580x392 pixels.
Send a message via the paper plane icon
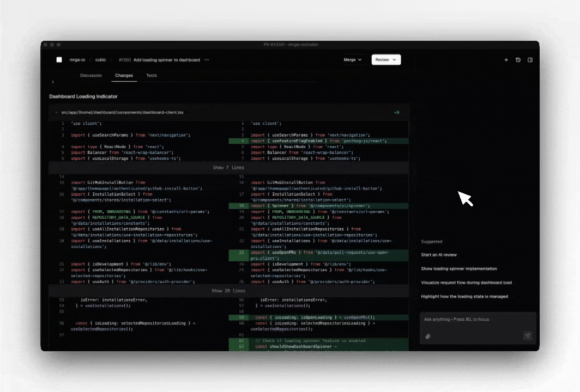pyautogui.click(x=527, y=336)
